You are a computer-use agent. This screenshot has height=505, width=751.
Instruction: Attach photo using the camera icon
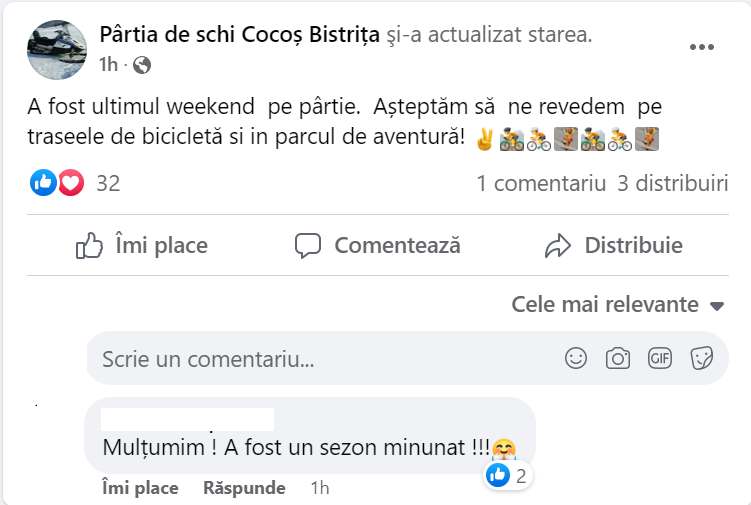point(618,358)
